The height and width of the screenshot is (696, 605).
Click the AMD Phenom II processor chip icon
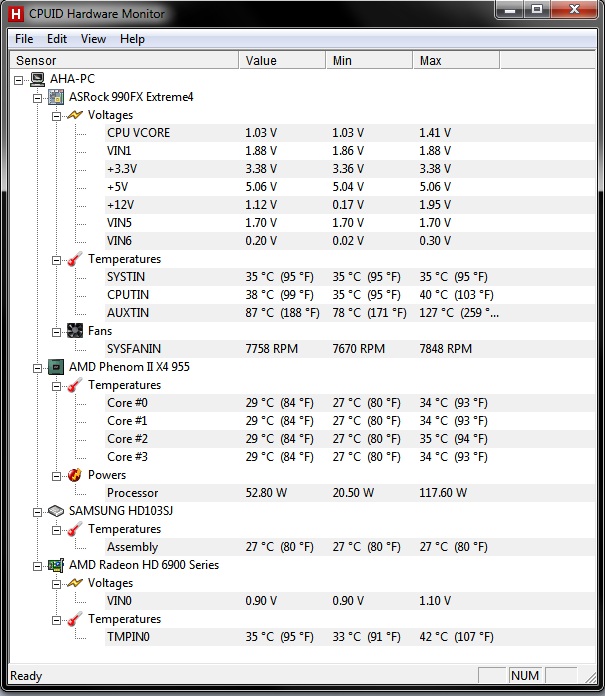pyautogui.click(x=56, y=367)
